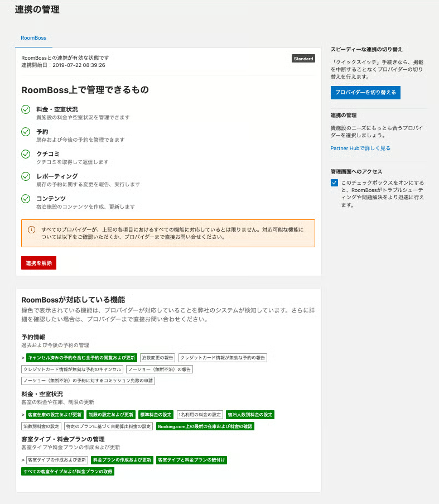Click the 標準料金の設定 green tag
Viewport: 439px width, 504px height.
click(156, 415)
